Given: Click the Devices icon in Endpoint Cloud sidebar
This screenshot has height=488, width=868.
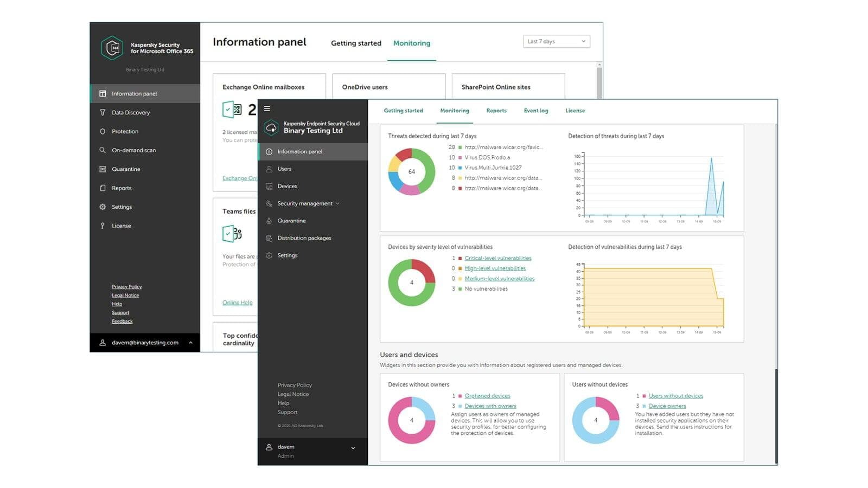Looking at the screenshot, I should tap(269, 187).
